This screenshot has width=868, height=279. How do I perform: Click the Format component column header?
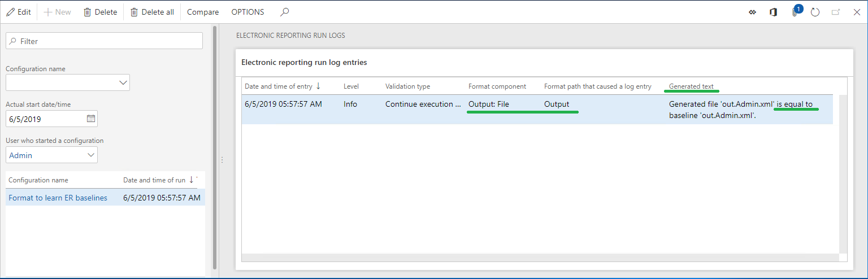[497, 86]
